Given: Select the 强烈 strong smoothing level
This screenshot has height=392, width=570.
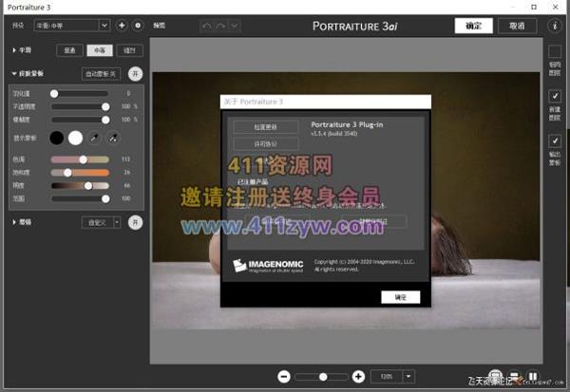Looking at the screenshot, I should tap(130, 50).
